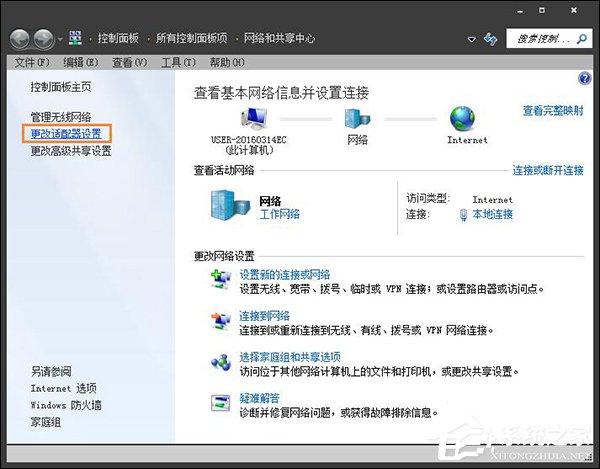Click 连接或断开连接 link
Viewport: 600px width, 469px height.
[548, 170]
